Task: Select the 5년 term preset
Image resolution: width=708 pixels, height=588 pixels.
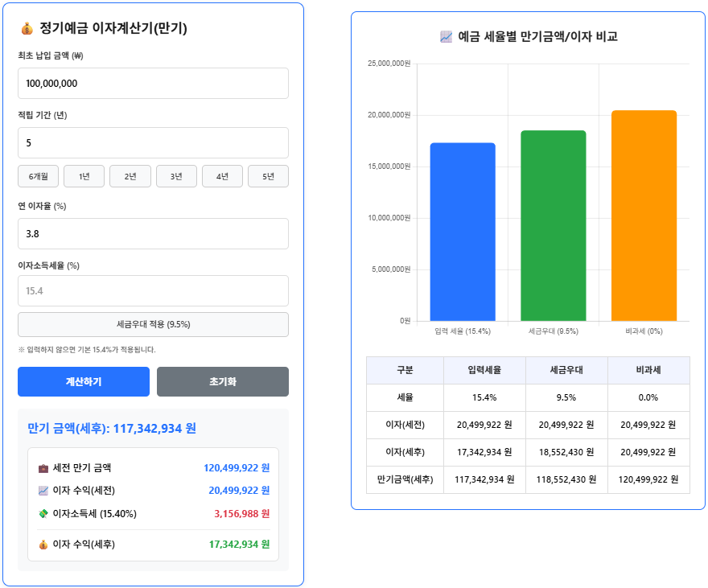Action: [268, 175]
